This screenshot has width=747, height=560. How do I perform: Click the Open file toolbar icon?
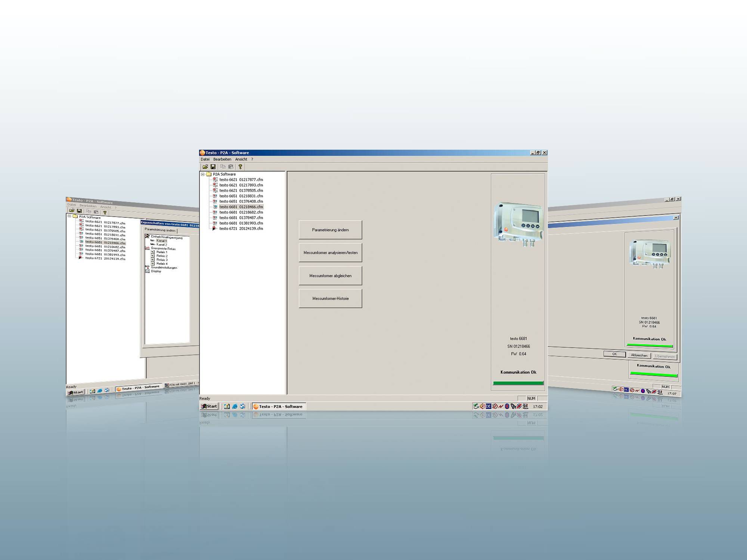[205, 167]
